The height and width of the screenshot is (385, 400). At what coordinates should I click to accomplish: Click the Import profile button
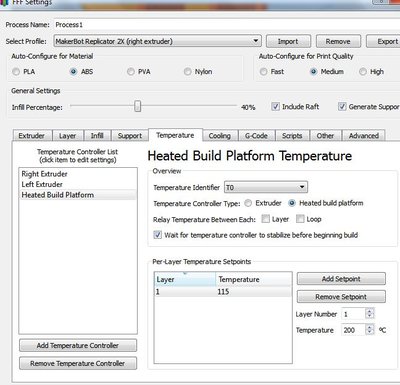pos(288,41)
